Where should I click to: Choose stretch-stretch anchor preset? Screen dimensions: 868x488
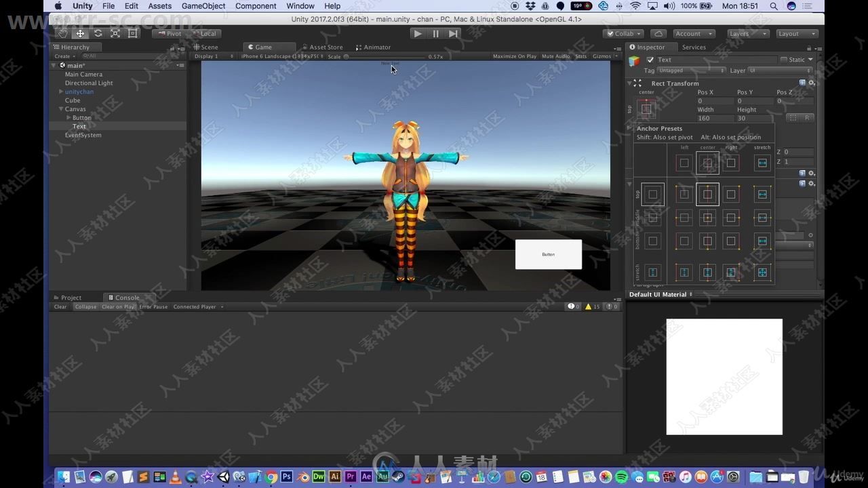tap(762, 272)
